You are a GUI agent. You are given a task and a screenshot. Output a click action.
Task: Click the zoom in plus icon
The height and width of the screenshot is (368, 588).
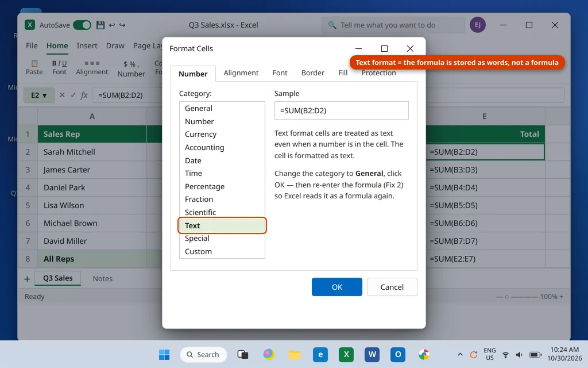pyautogui.click(x=562, y=297)
